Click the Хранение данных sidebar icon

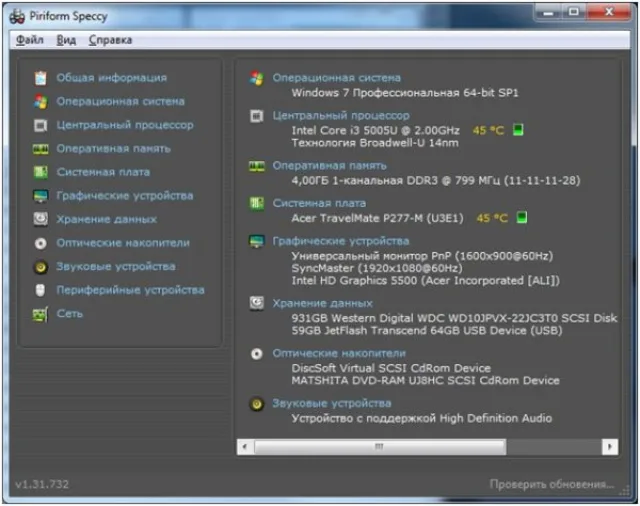pos(40,219)
